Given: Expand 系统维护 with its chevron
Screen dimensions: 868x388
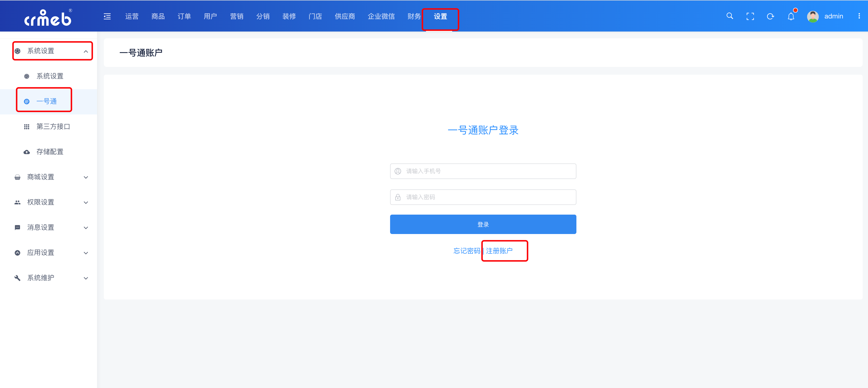Looking at the screenshot, I should tap(86, 279).
